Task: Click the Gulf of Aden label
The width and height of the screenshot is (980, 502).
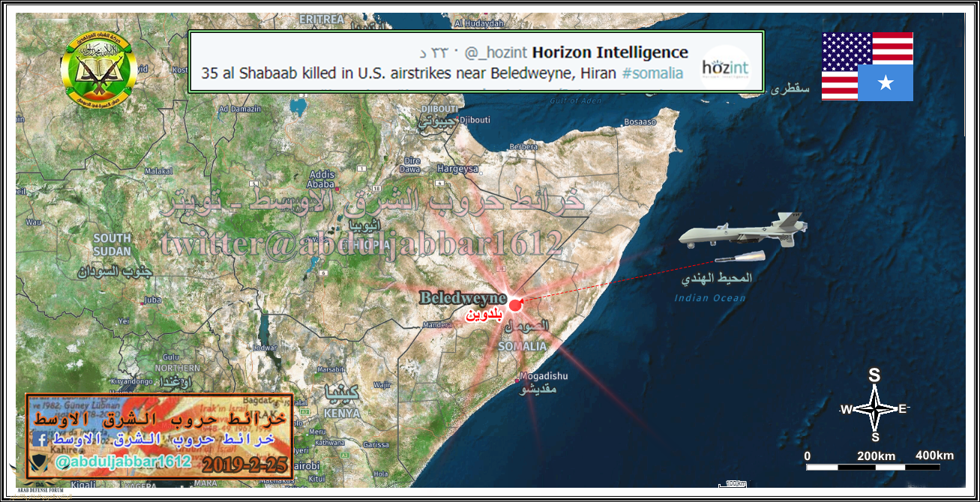Action: coord(575,100)
